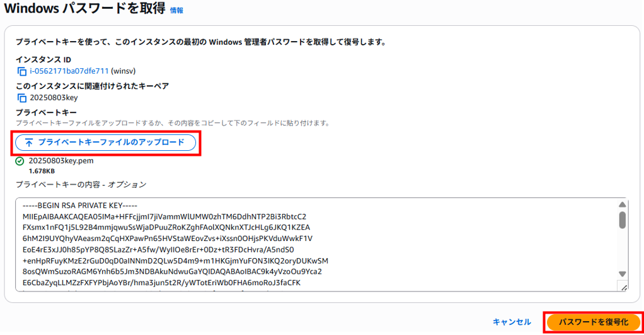Click the key line starting with 6hM2I9UYQhy
644x335 pixels.
168,238
